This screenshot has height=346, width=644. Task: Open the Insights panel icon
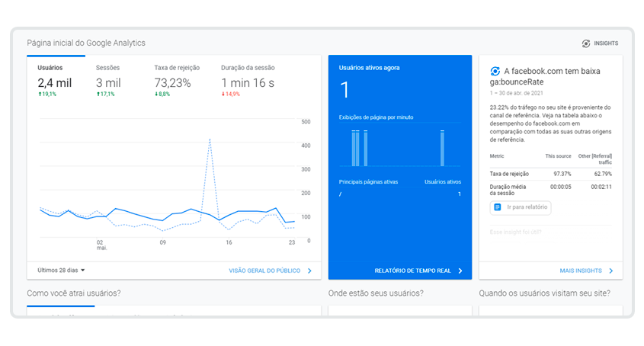(x=586, y=43)
